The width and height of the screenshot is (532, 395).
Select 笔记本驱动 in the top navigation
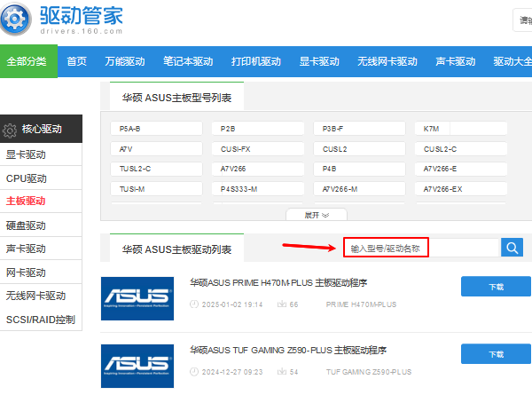(x=188, y=61)
